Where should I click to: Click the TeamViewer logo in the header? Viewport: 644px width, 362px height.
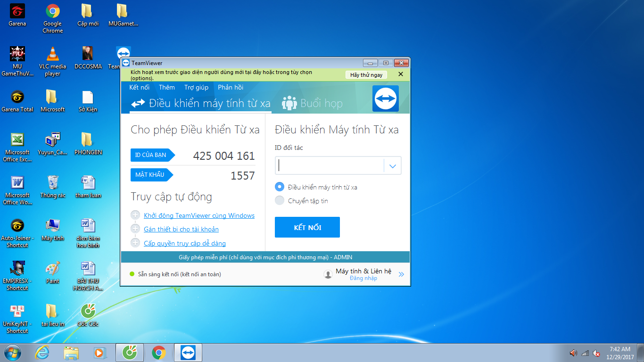386,99
